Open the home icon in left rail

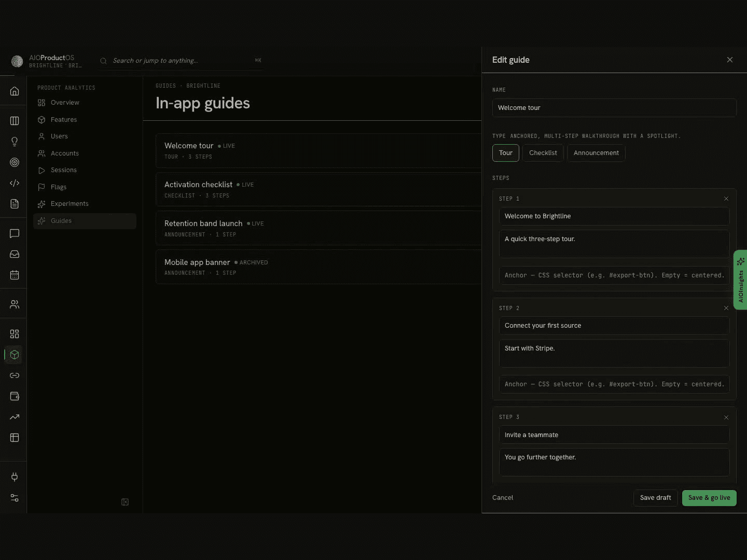[15, 91]
